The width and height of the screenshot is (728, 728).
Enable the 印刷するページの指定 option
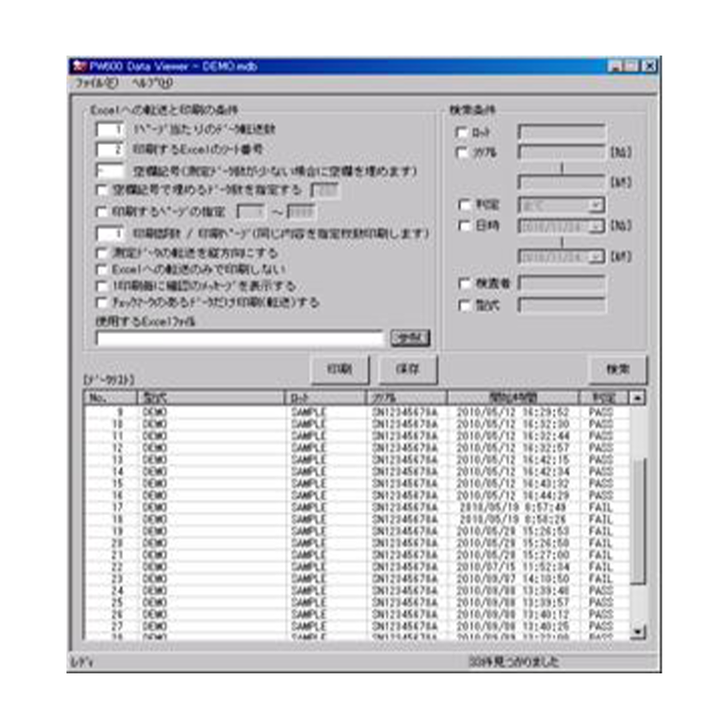100,212
